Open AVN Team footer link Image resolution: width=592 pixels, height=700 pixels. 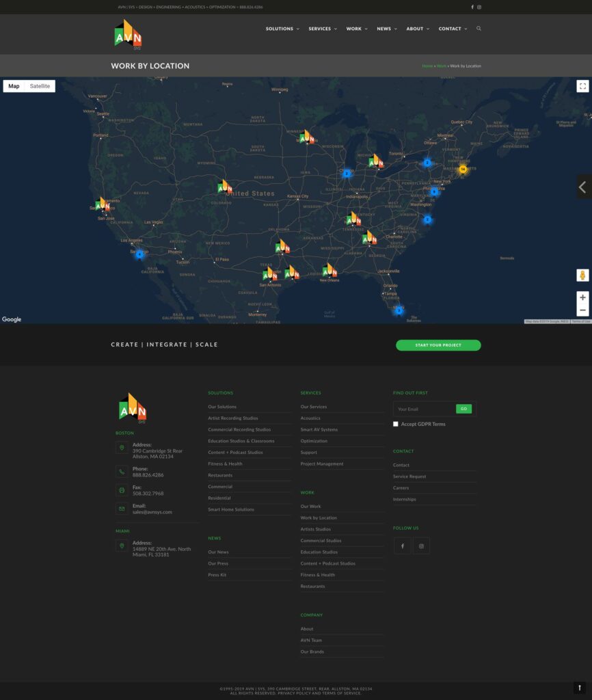tap(311, 640)
